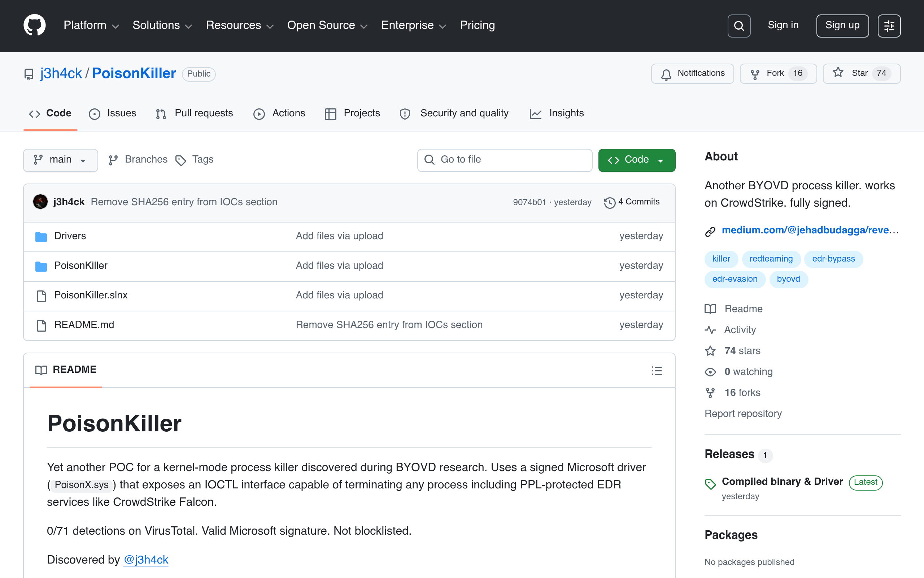The image size is (924, 578).
Task: Open the 9074b01 commit hash
Action: click(529, 202)
